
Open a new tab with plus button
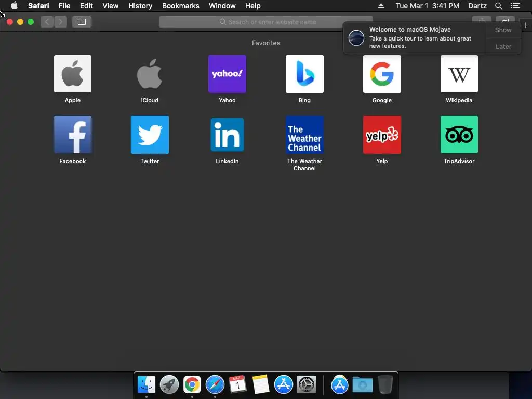coord(525,25)
